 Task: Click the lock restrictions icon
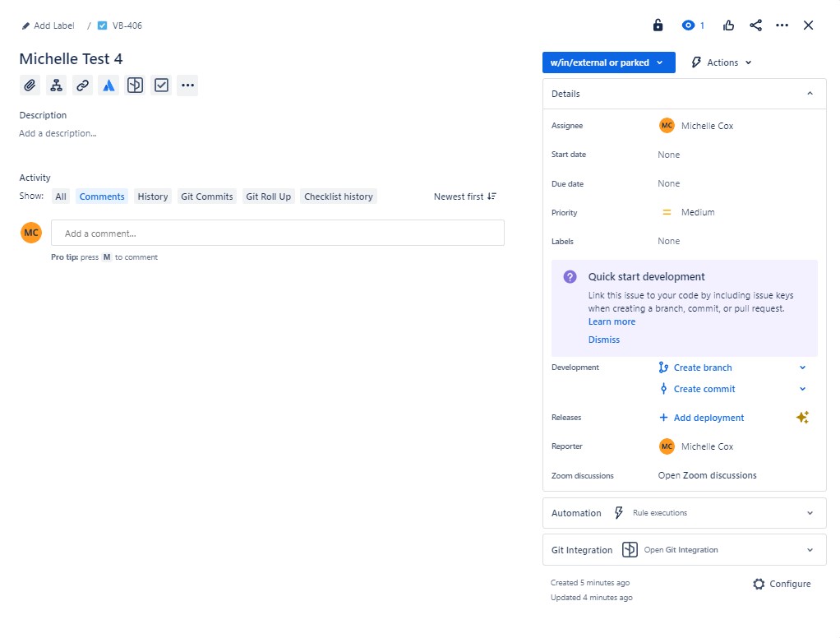coord(658,25)
